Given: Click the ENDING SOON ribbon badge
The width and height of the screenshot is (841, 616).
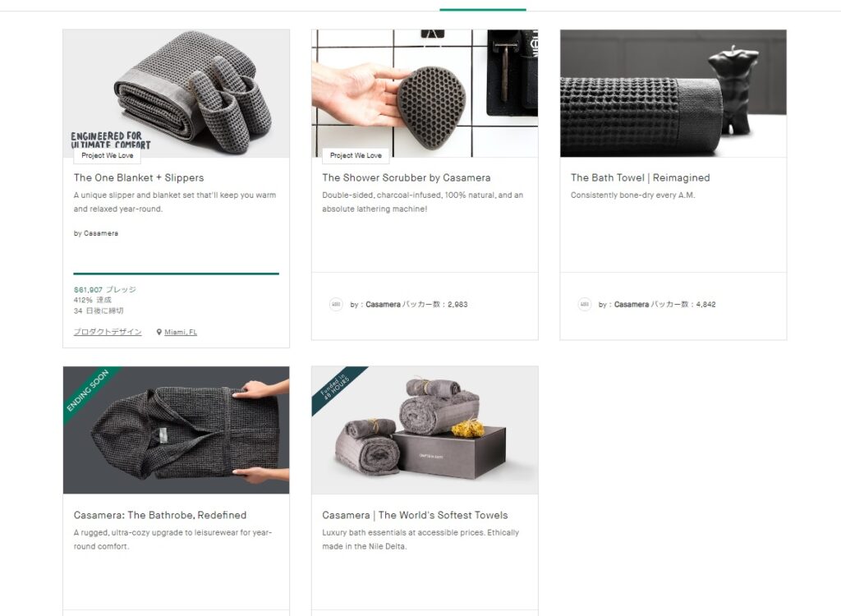Looking at the screenshot, I should click(87, 390).
